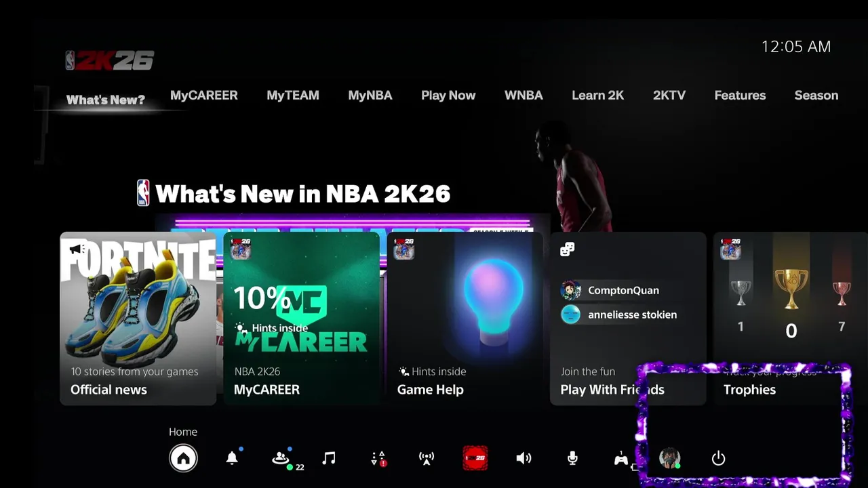Click the clock showing 12:05 AM
The image size is (868, 488).
(x=796, y=47)
